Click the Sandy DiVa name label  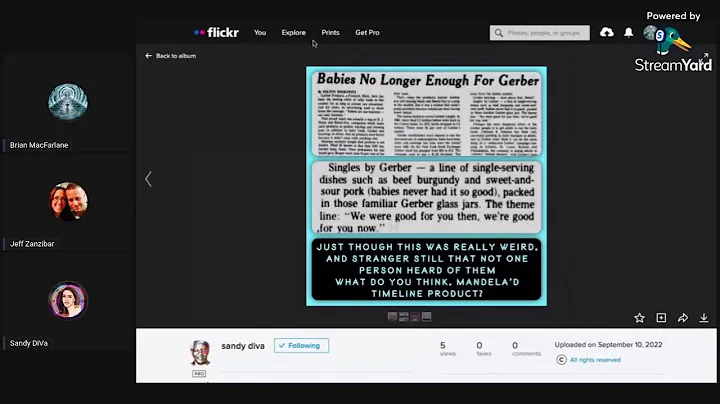pos(28,343)
